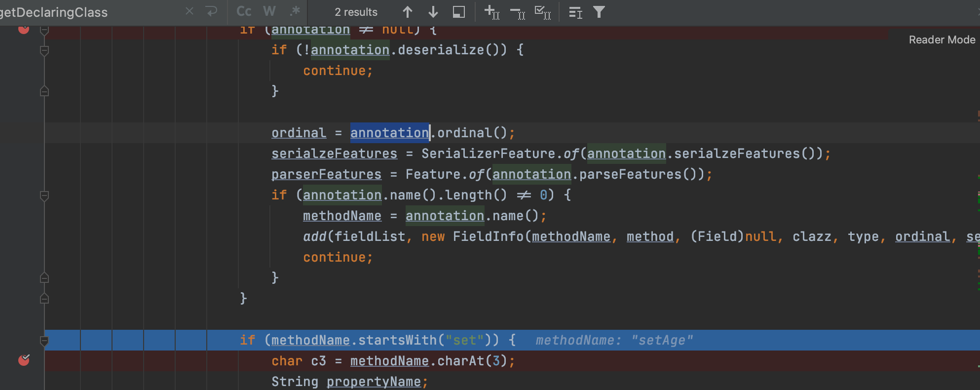Click 'length()' in the name().length() check

[476, 195]
